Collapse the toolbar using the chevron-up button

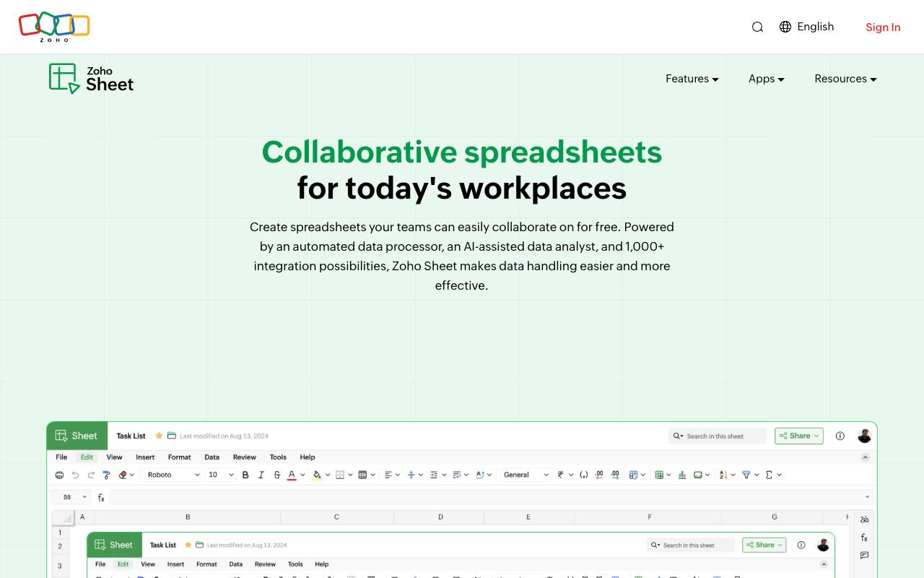click(866, 457)
